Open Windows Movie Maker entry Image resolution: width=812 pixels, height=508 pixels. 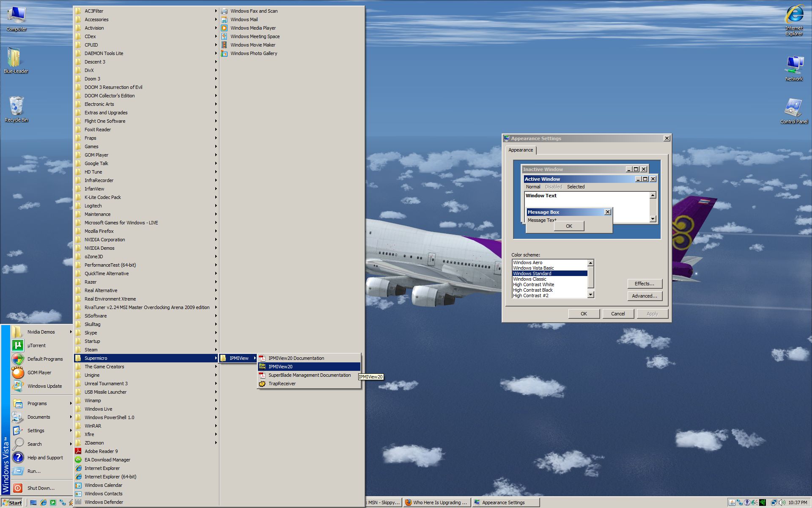click(x=252, y=45)
